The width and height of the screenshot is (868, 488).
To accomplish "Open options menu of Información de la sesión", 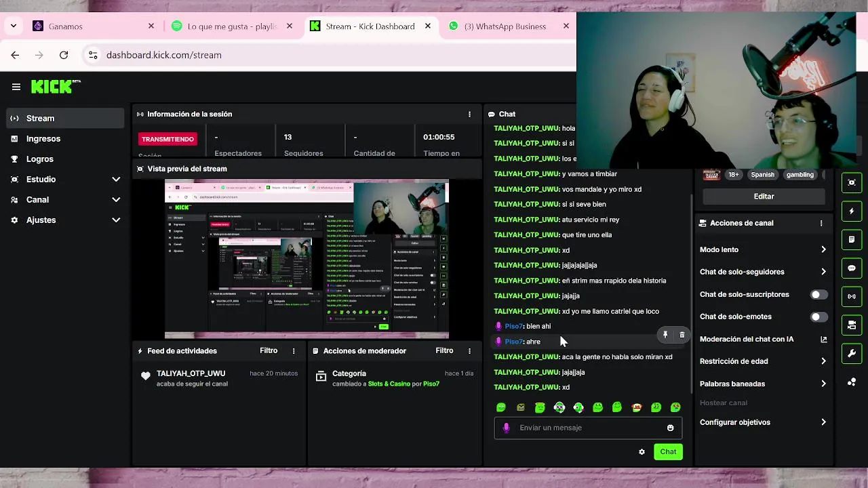I will tap(469, 115).
